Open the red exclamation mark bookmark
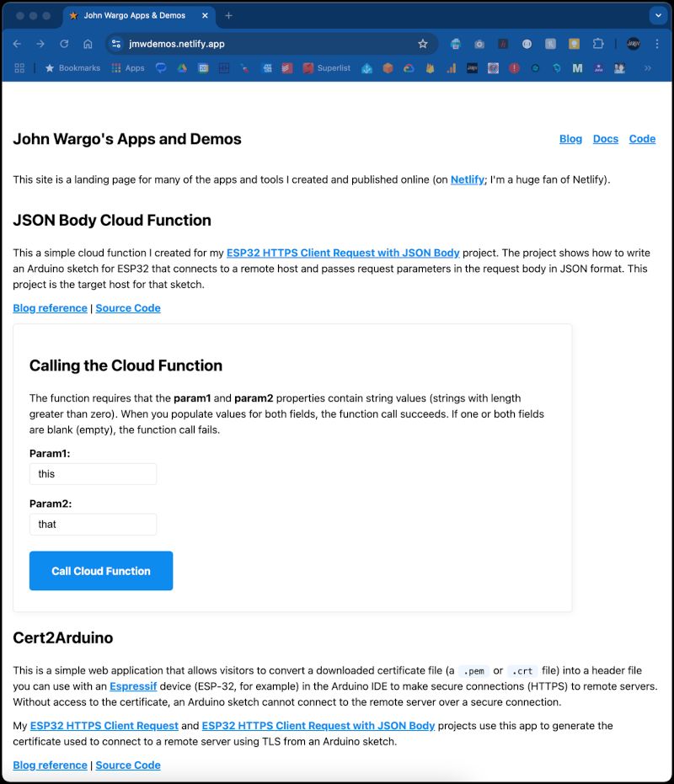674x784 pixels. pyautogui.click(x=515, y=68)
